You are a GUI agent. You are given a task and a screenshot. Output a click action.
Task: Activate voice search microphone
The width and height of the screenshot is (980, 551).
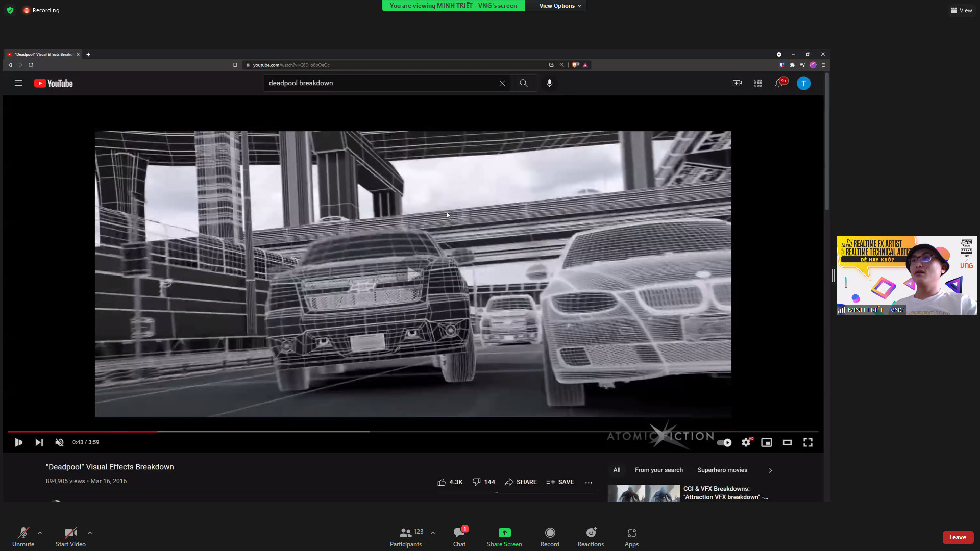click(x=549, y=83)
